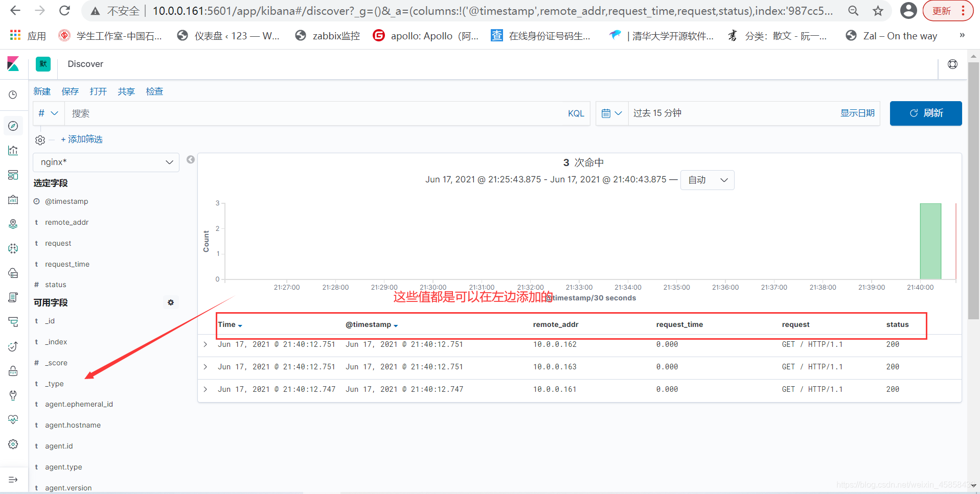The image size is (980, 494).
Task: Open the browser profile avatar
Action: (908, 10)
